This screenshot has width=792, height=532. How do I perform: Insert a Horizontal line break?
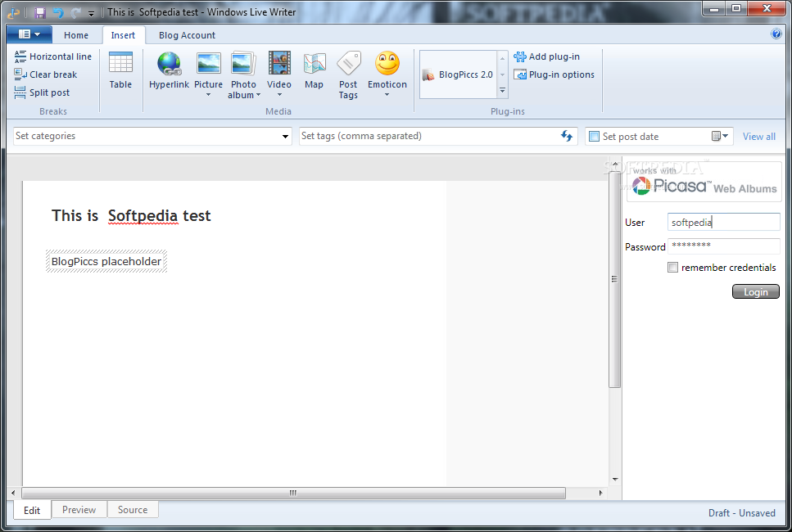(x=53, y=56)
